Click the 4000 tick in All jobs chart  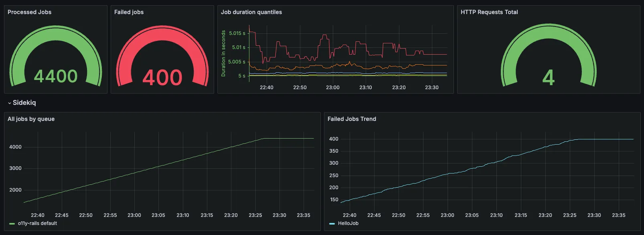(15, 147)
